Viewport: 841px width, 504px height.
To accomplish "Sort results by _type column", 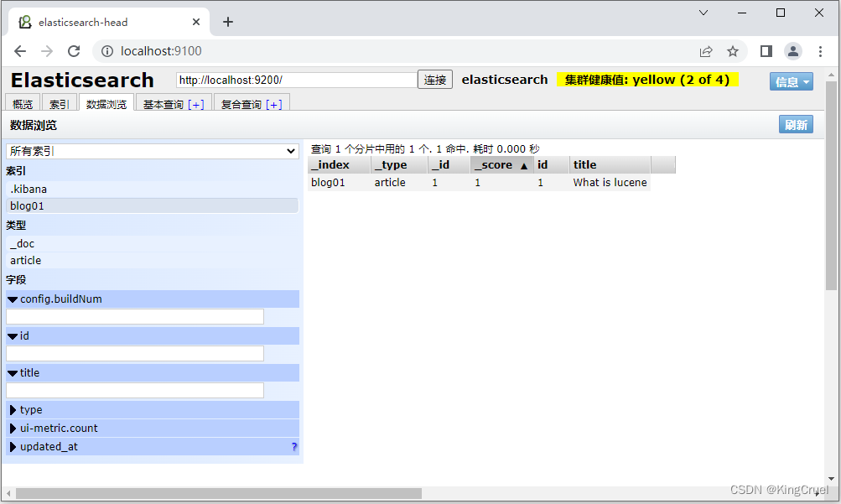I will [399, 164].
